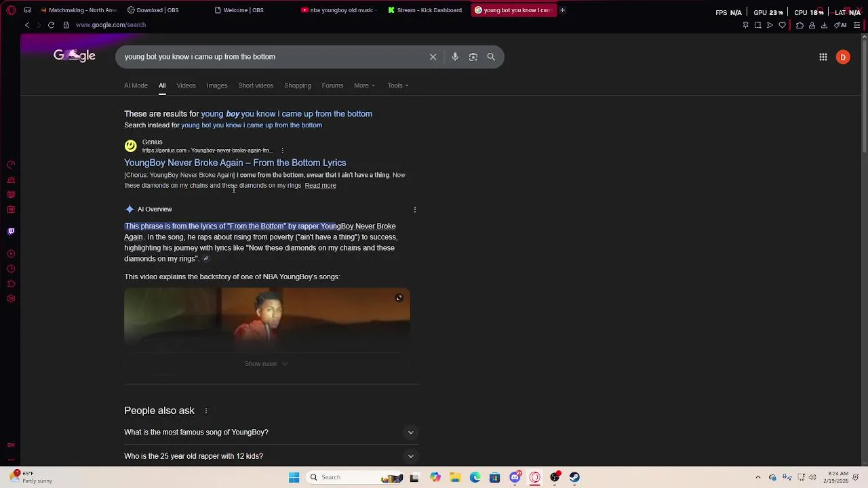Open Discord from the taskbar
The width and height of the screenshot is (868, 488).
515,477
